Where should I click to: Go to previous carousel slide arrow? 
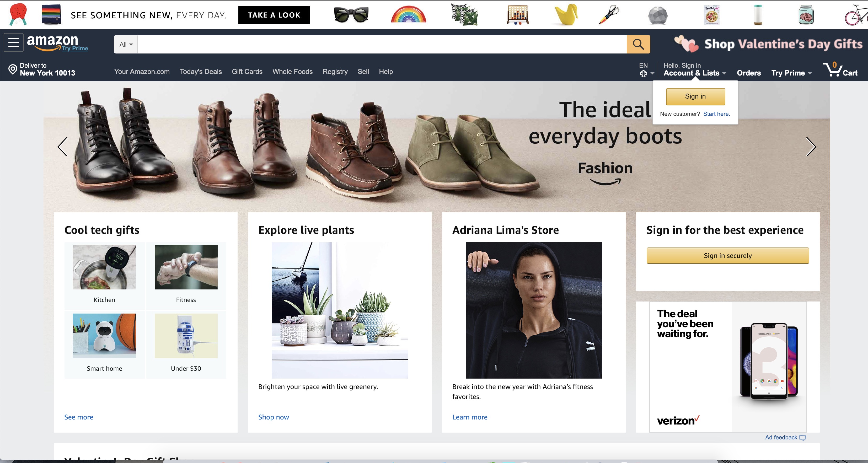pos(63,147)
